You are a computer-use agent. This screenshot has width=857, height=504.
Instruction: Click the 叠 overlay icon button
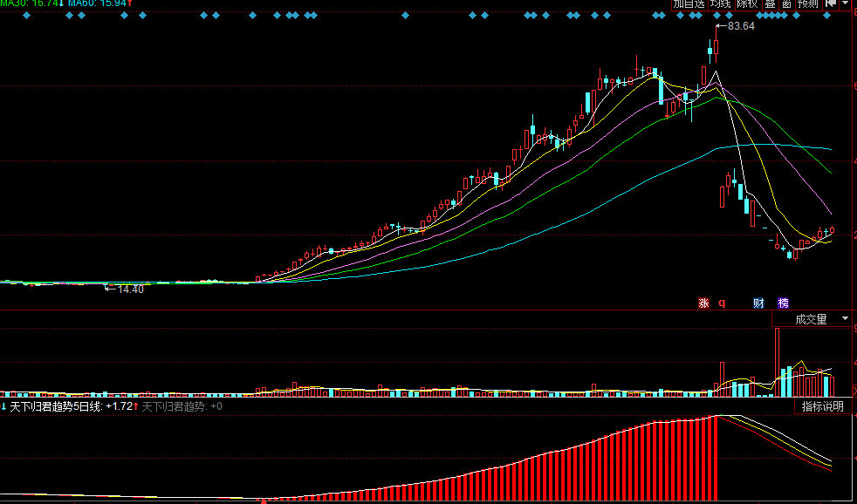(x=771, y=3)
